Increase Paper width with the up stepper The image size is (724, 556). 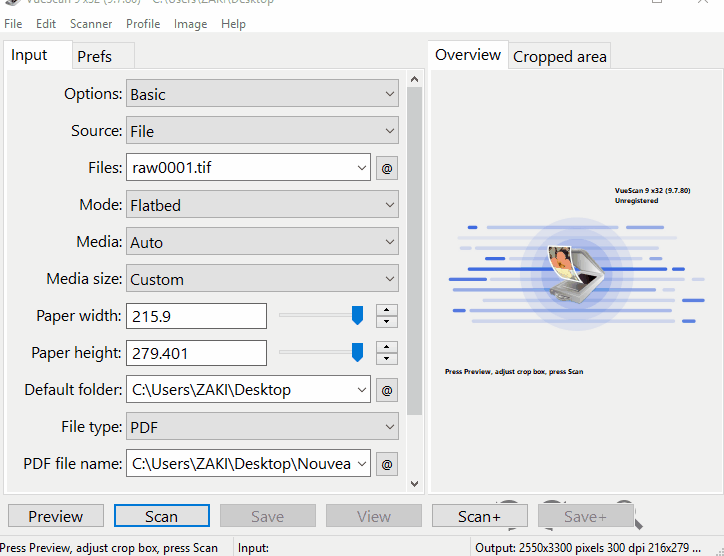(386, 310)
